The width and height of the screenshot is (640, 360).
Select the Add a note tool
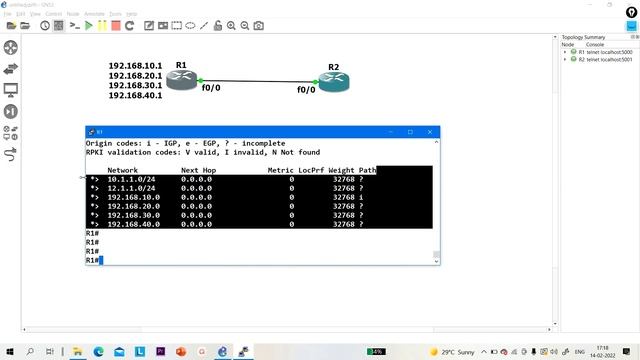coord(149,26)
